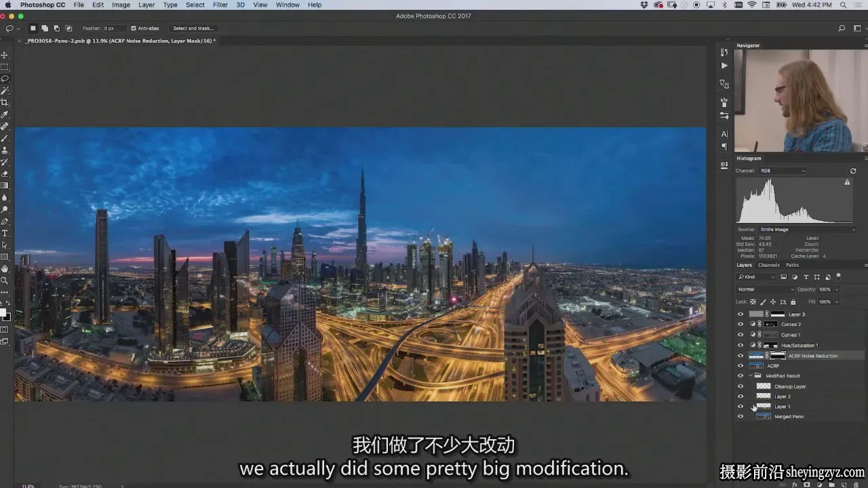Open the Window menu

288,5
